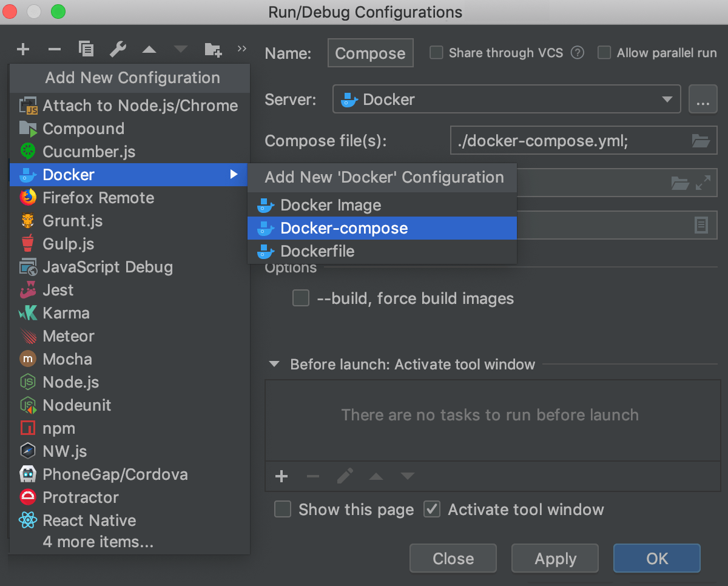Image resolution: width=728 pixels, height=586 pixels.
Task: Confirm with the OK button
Action: (657, 559)
